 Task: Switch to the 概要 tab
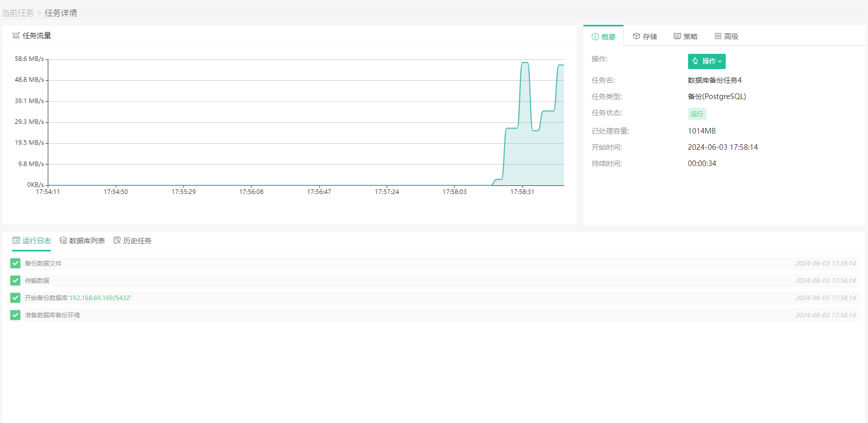603,37
